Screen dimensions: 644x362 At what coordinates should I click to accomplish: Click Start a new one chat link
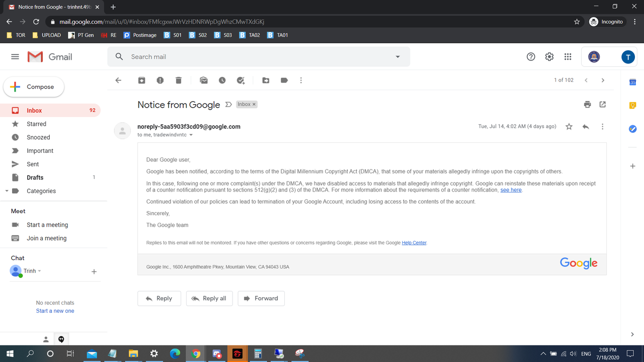(x=55, y=311)
